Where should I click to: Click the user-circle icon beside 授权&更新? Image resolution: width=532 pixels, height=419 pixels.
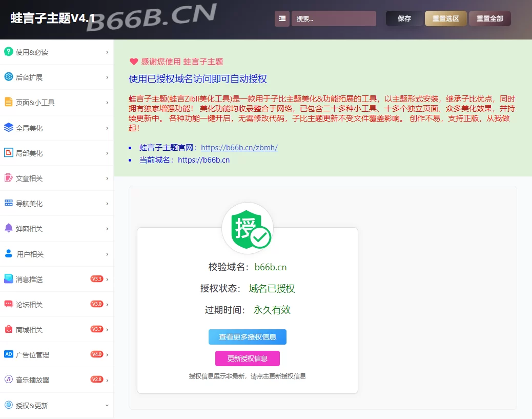click(9, 405)
